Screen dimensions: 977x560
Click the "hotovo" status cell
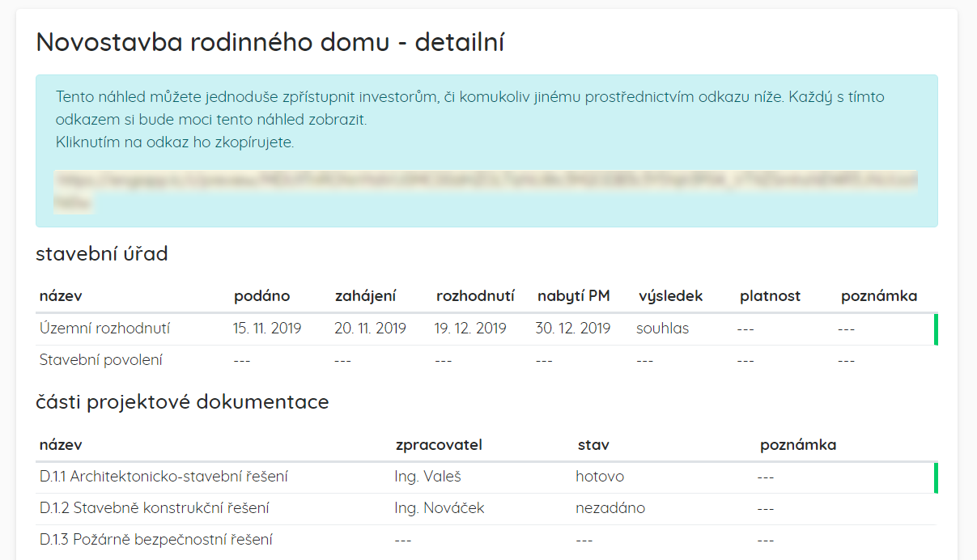tap(600, 477)
